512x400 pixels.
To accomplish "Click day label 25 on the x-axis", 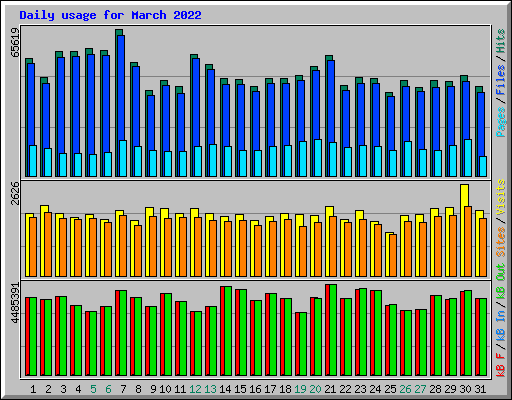I will click(390, 389).
